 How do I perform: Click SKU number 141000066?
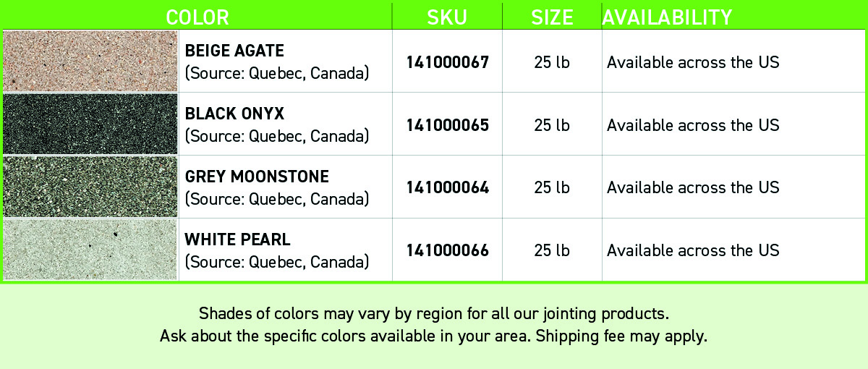447,250
